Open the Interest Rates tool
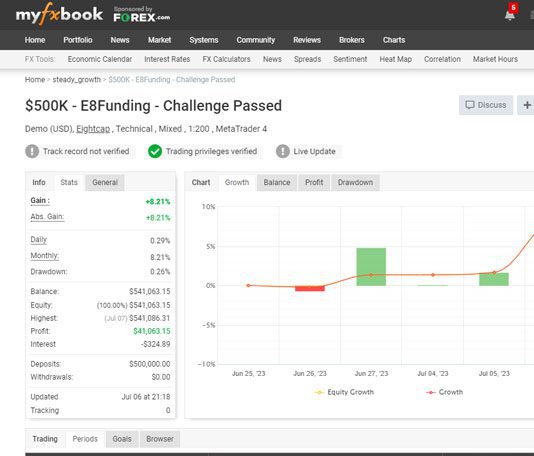This screenshot has height=456, width=534. pyautogui.click(x=167, y=59)
